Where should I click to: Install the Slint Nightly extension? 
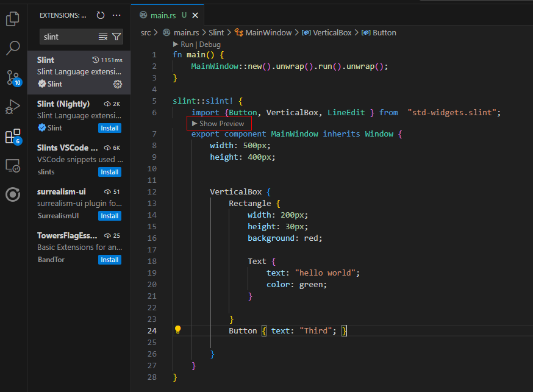tap(109, 127)
